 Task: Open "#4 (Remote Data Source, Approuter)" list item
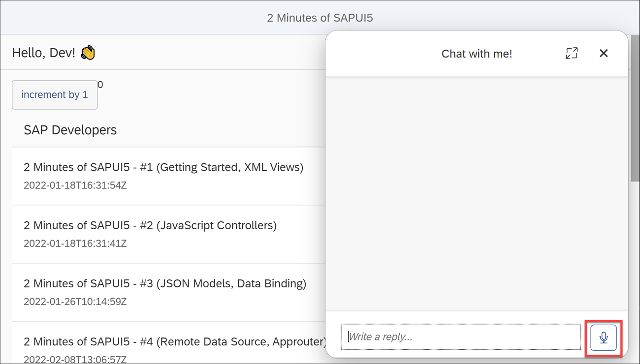pyautogui.click(x=168, y=343)
